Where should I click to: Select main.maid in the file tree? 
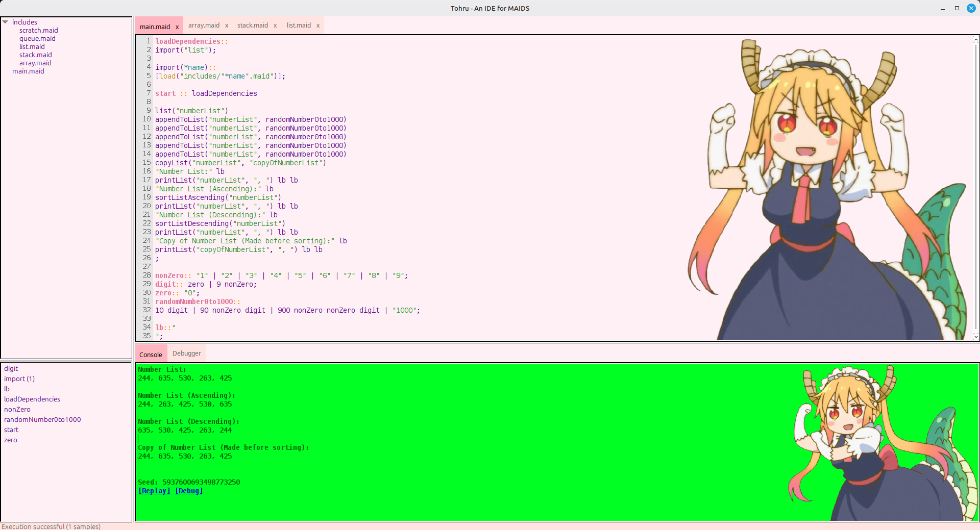click(x=28, y=71)
